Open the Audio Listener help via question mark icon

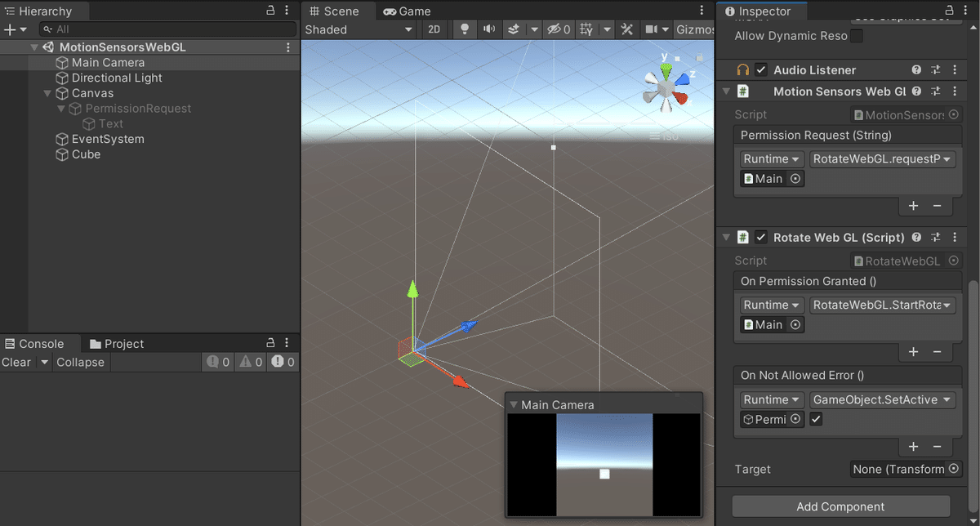915,69
